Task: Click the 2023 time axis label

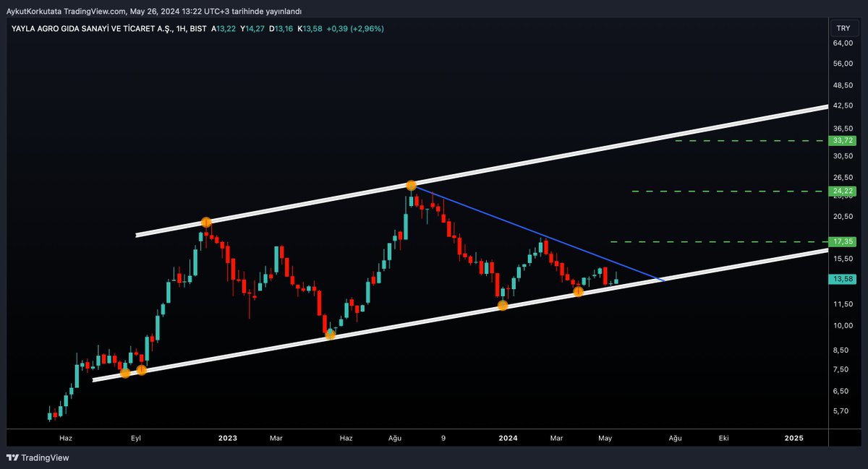Action: click(x=228, y=438)
